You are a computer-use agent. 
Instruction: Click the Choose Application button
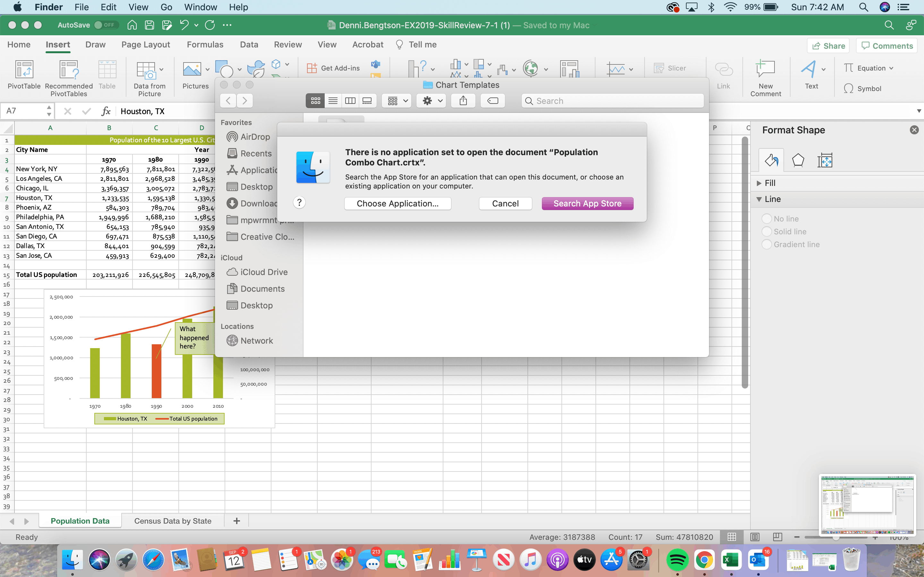pyautogui.click(x=398, y=204)
